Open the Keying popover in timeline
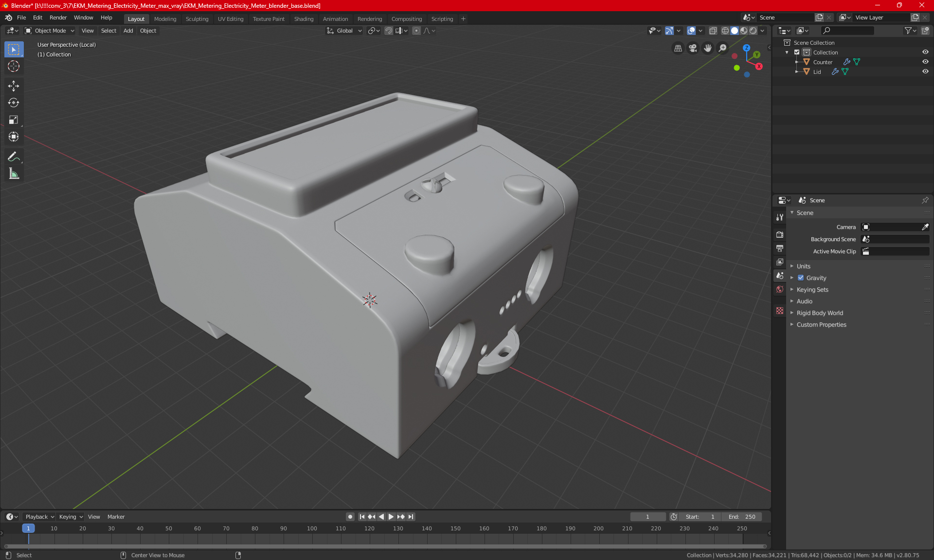This screenshot has height=560, width=934. (71, 517)
